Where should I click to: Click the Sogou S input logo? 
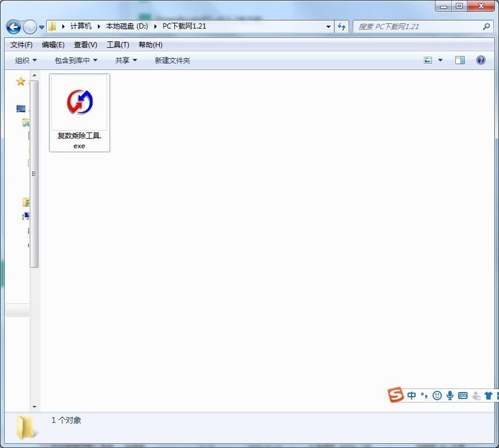pyautogui.click(x=396, y=395)
